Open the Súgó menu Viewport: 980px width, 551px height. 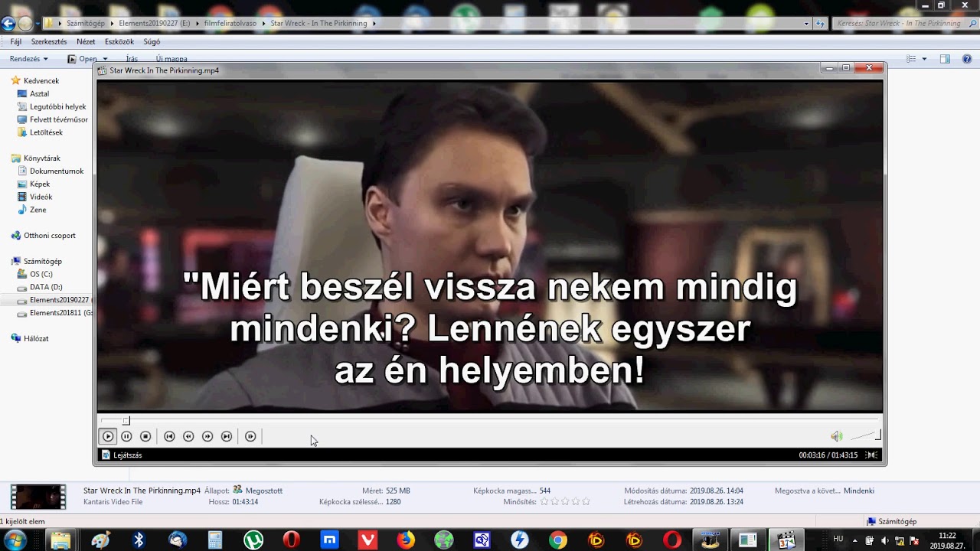(152, 41)
